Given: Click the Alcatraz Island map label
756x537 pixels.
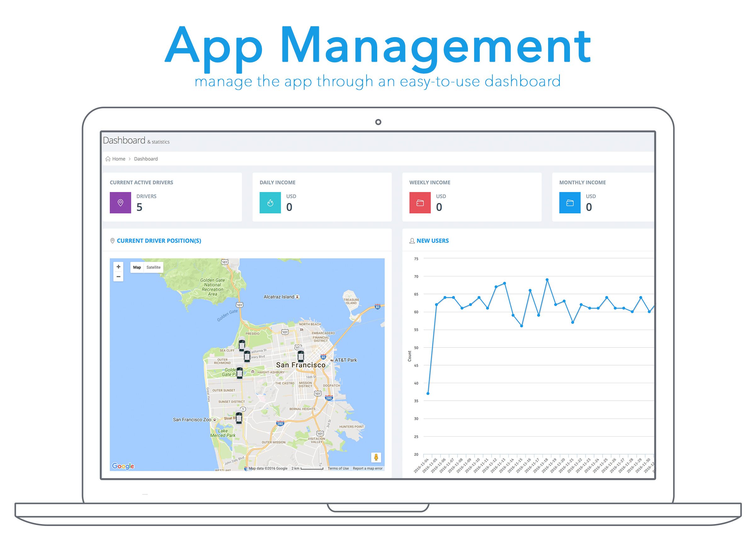Looking at the screenshot, I should point(279,297).
